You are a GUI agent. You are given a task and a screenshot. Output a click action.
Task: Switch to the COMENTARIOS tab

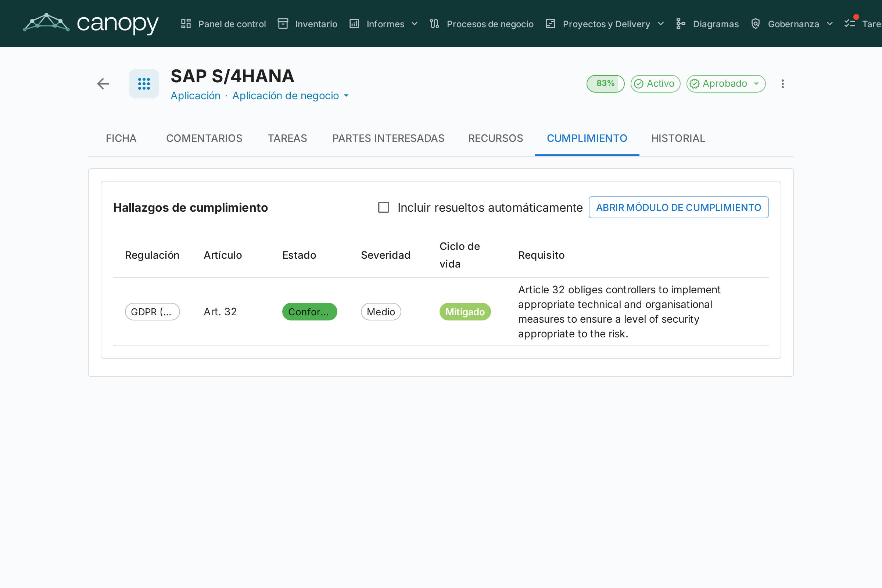pos(204,139)
